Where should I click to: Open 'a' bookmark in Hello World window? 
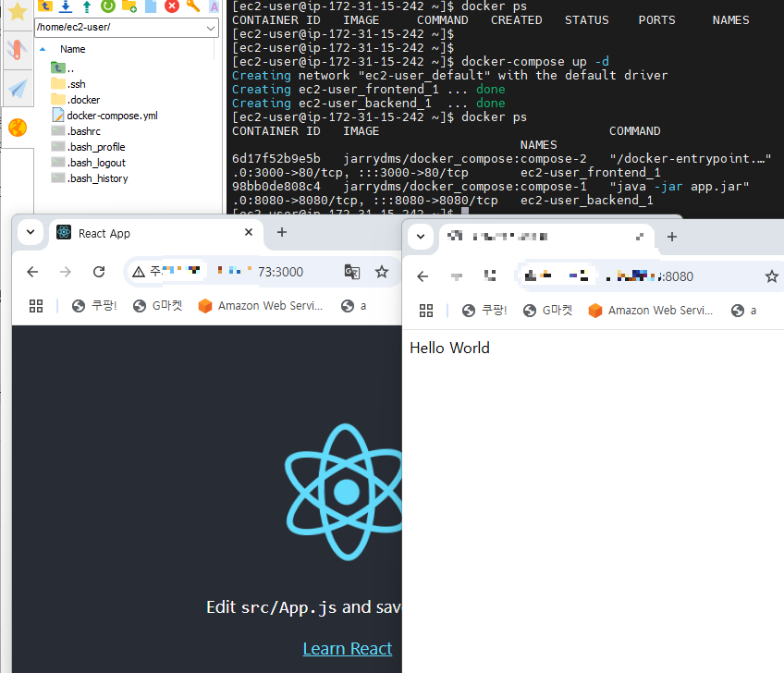(744, 311)
